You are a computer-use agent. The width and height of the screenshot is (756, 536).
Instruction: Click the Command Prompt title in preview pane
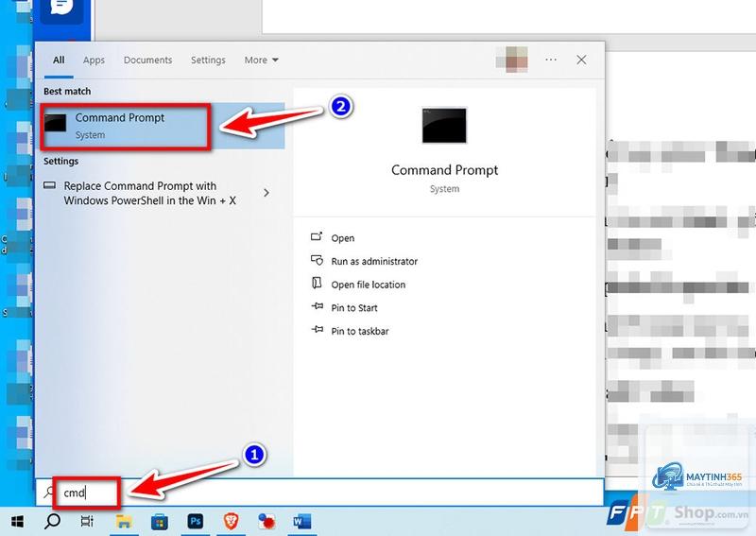444,170
